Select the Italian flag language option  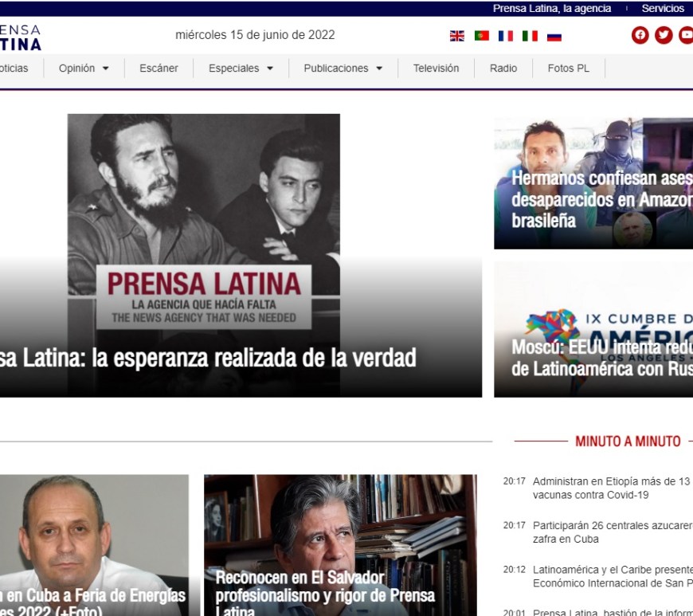pos(531,35)
